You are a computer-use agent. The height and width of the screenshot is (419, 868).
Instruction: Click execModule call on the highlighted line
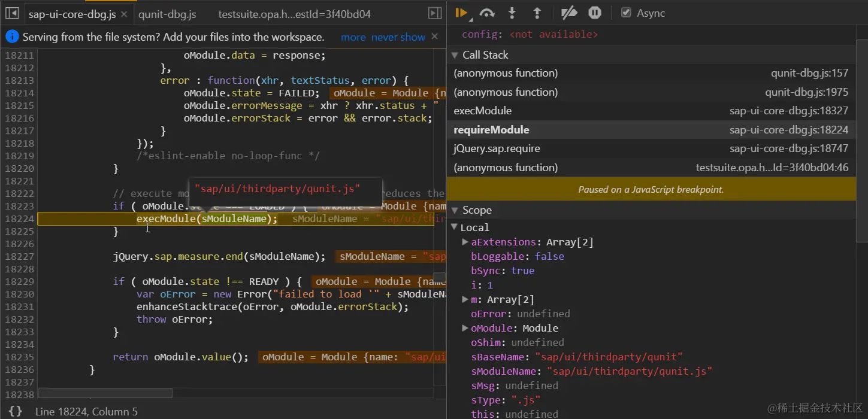click(207, 218)
